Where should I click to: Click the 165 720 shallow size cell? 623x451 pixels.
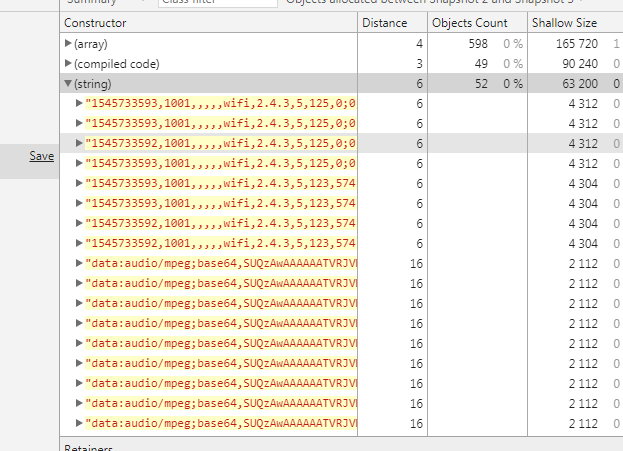pyautogui.click(x=575, y=44)
